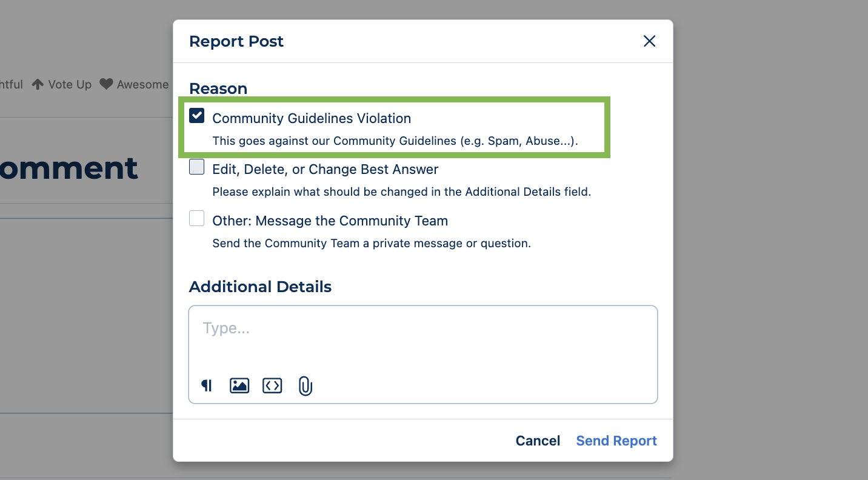
Task: Attach a file using the paperclip icon
Action: (x=305, y=385)
